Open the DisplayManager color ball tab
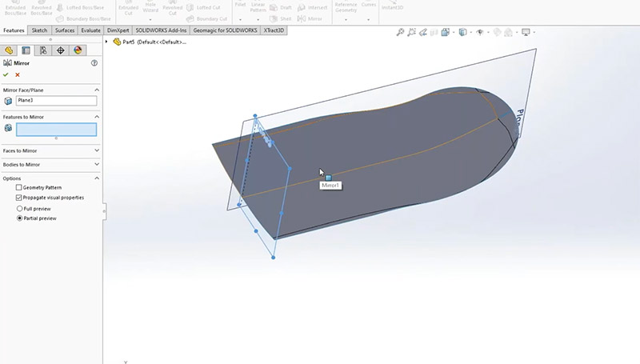This screenshot has width=640, height=364. click(x=78, y=50)
